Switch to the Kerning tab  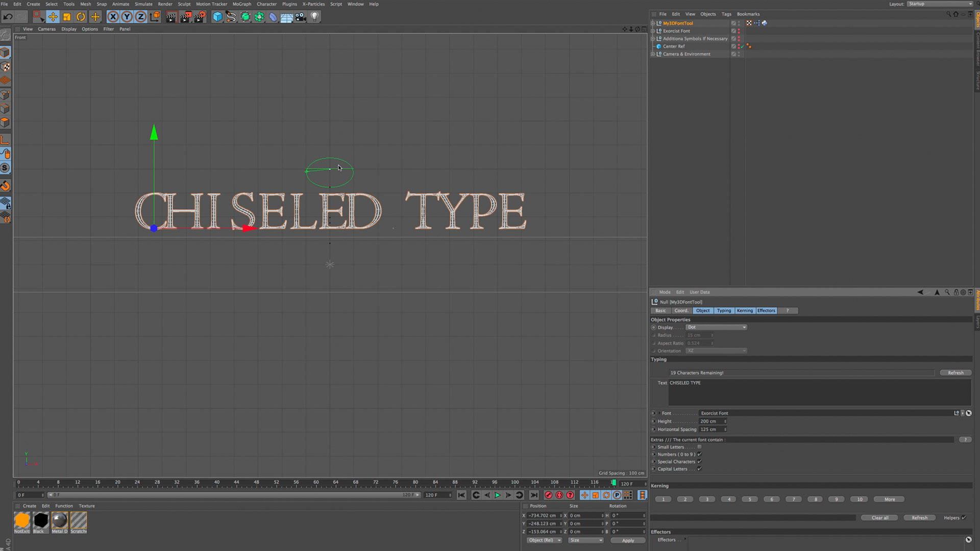[745, 311]
